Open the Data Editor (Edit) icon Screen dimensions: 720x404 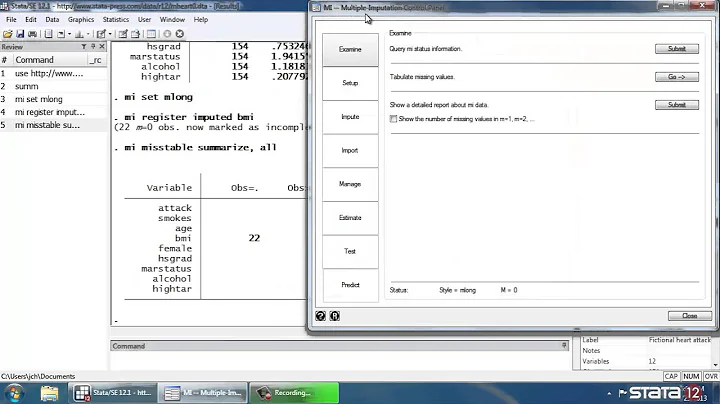pos(123,34)
